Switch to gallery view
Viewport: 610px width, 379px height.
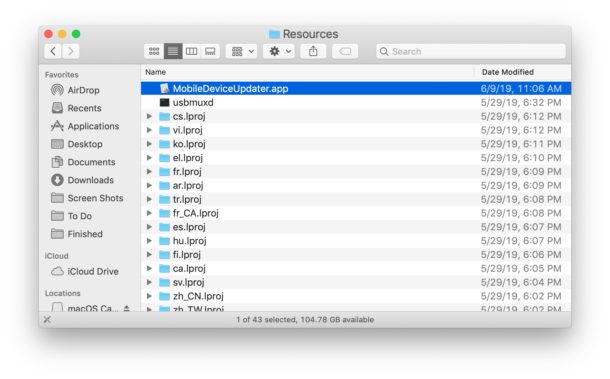pos(210,51)
